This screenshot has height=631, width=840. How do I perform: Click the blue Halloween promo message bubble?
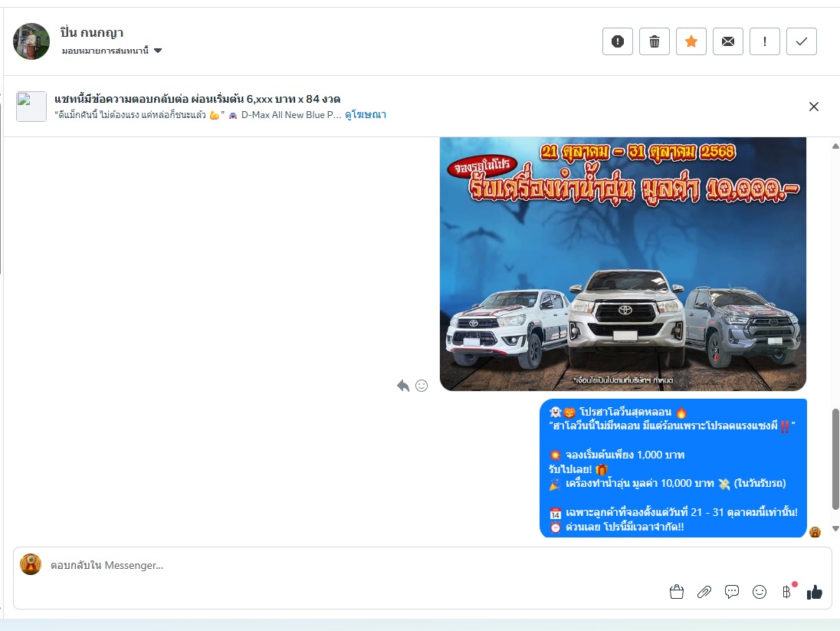[674, 468]
